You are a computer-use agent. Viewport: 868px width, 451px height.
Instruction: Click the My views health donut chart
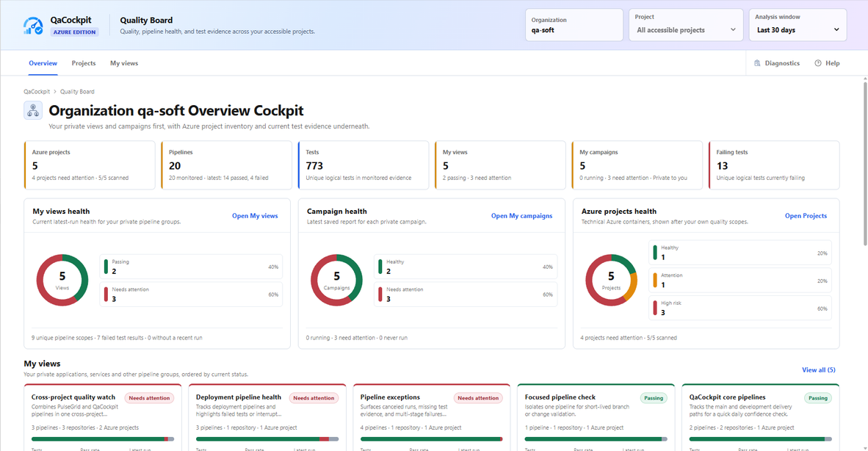pyautogui.click(x=62, y=280)
